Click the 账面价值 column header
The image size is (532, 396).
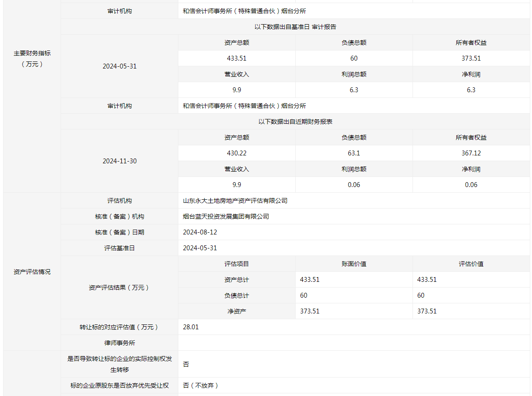click(x=354, y=264)
